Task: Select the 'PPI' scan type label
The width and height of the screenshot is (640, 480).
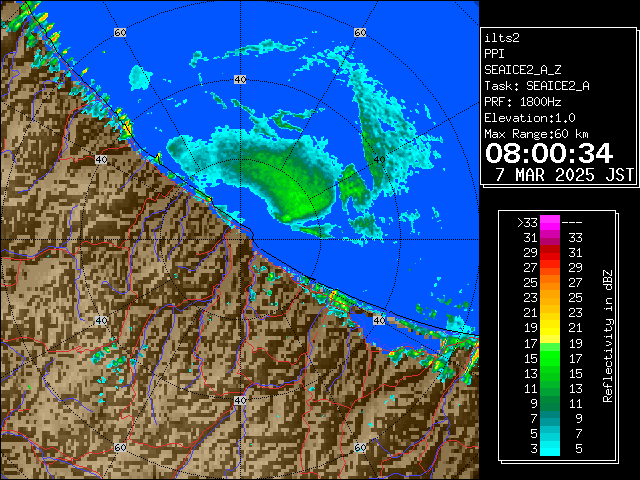Action: (x=494, y=54)
